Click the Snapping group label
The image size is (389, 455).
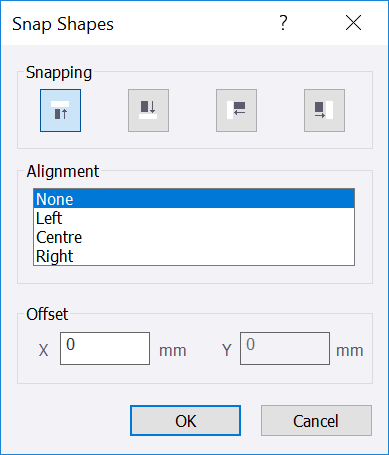point(59,72)
